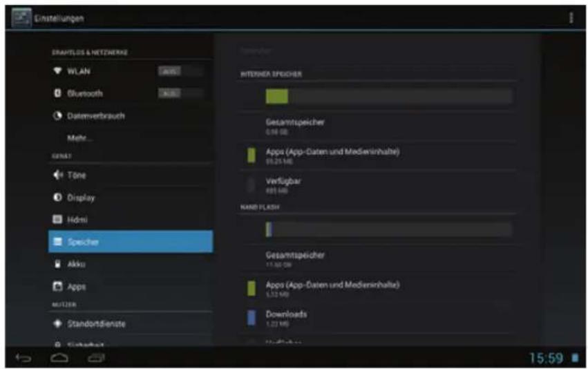Tap the Recent apps button
This screenshot has width=588, height=369.
pyautogui.click(x=96, y=358)
